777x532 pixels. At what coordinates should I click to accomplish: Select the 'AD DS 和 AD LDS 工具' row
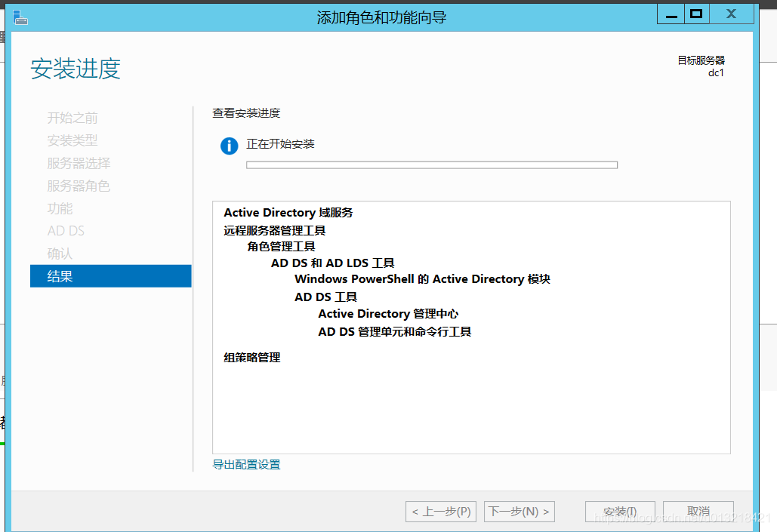332,263
